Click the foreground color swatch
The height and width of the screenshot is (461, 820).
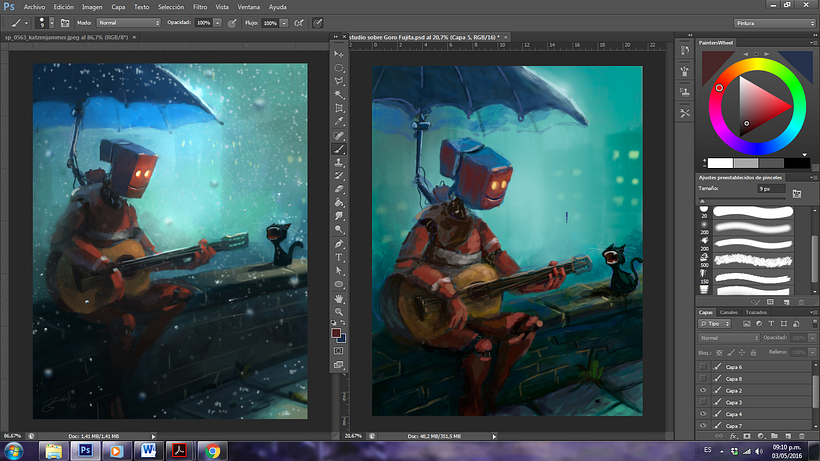(336, 333)
